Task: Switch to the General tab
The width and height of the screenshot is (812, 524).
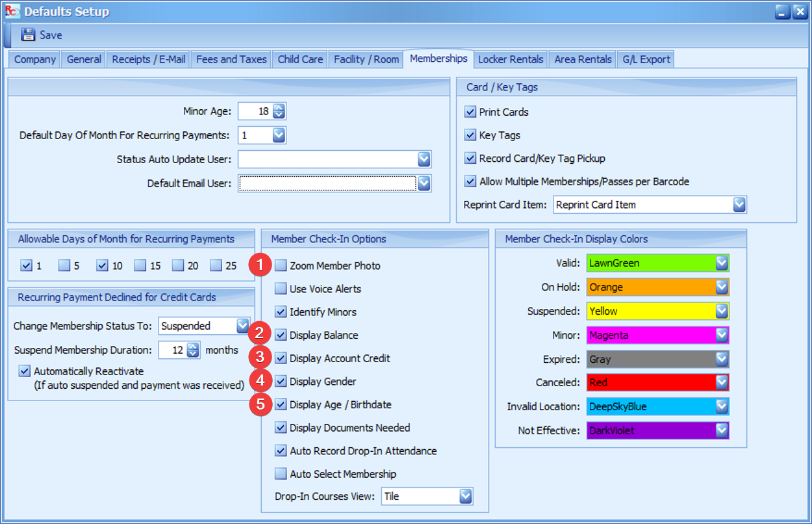Action: tap(84, 59)
